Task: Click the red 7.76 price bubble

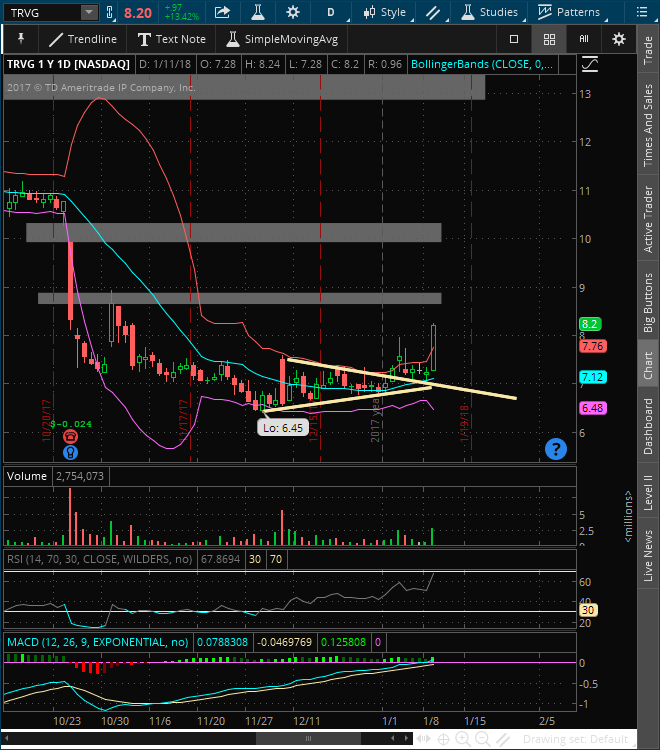Action: click(593, 346)
